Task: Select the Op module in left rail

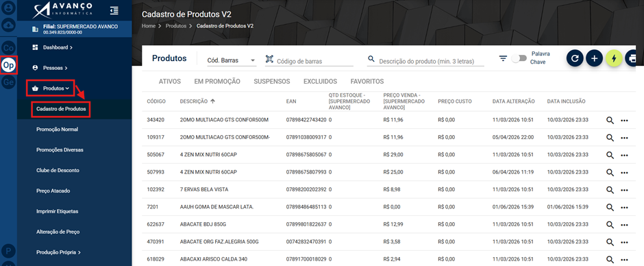Action: coord(8,65)
